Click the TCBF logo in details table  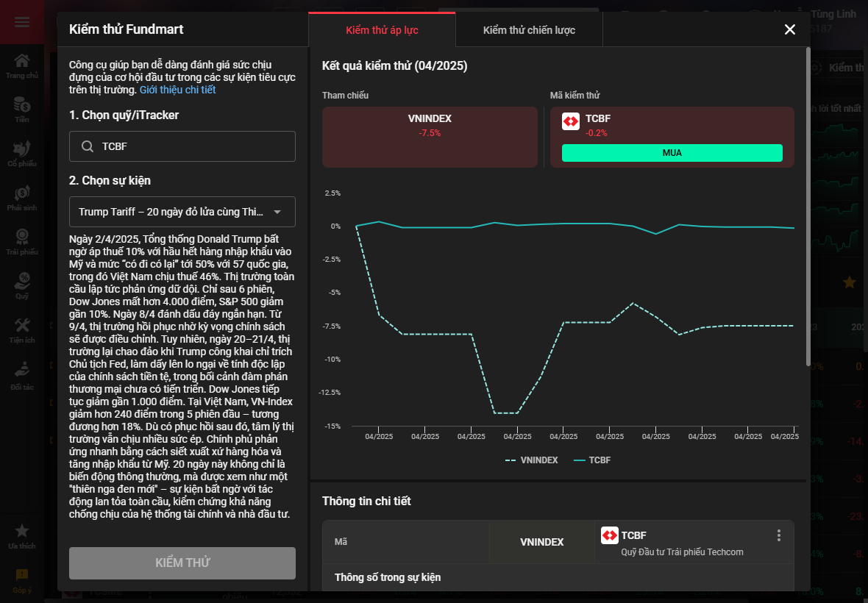point(610,535)
